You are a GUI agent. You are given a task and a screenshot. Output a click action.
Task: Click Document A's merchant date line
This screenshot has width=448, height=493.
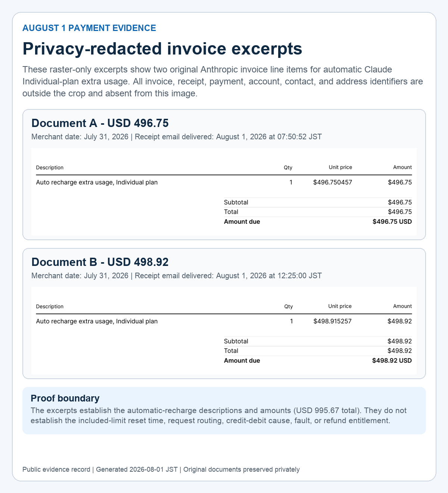tap(80, 137)
